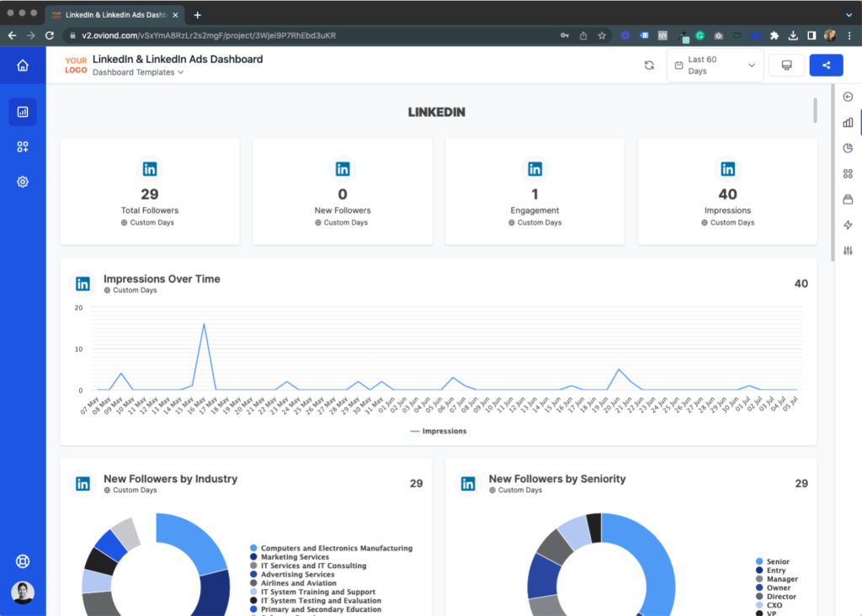Click the user profile avatar in sidebar
Screen dimensions: 862x616
coord(23,592)
